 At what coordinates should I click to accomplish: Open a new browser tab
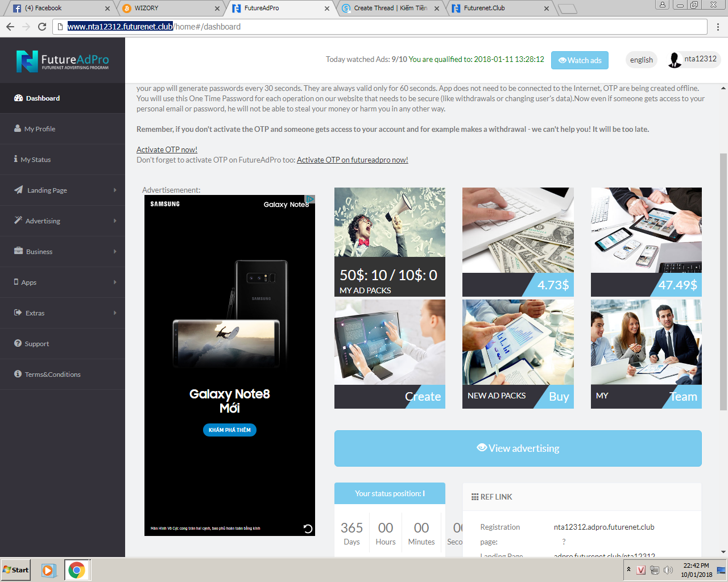coord(568,9)
